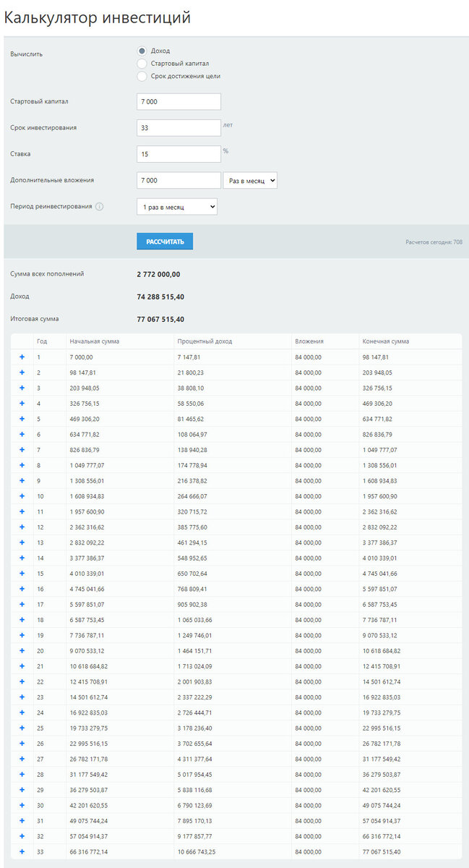469x868 pixels.
Task: Expand year 20 row with plus icon
Action: click(22, 651)
